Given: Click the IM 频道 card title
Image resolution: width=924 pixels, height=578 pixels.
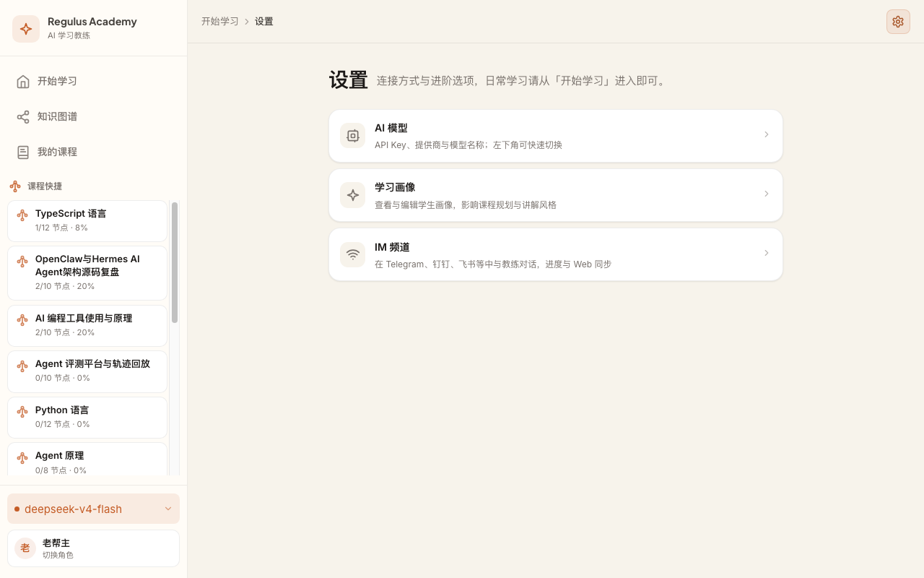Looking at the screenshot, I should tap(392, 247).
